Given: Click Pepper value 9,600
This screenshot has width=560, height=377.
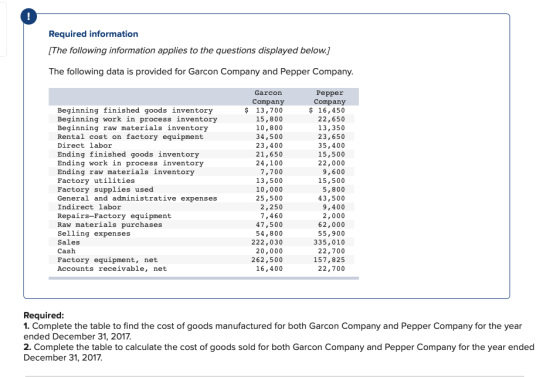Looking at the screenshot, I should click(x=334, y=172).
